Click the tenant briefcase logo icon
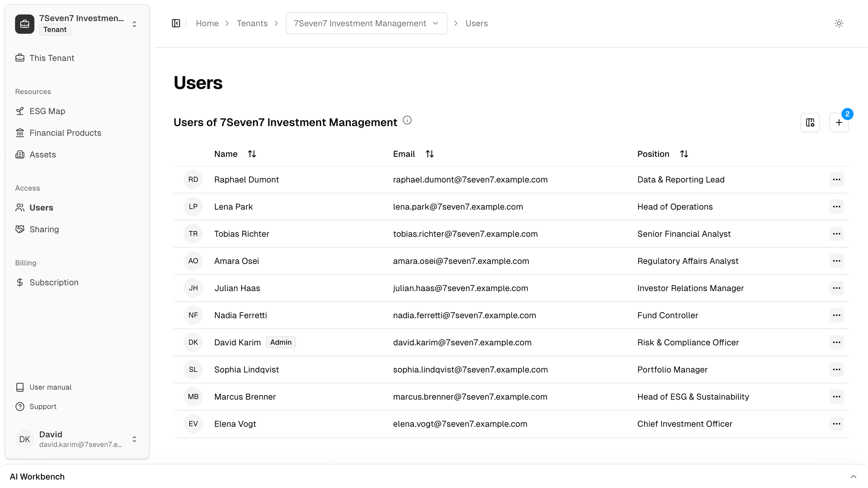Image resolution: width=868 pixels, height=488 pixels. point(25,24)
